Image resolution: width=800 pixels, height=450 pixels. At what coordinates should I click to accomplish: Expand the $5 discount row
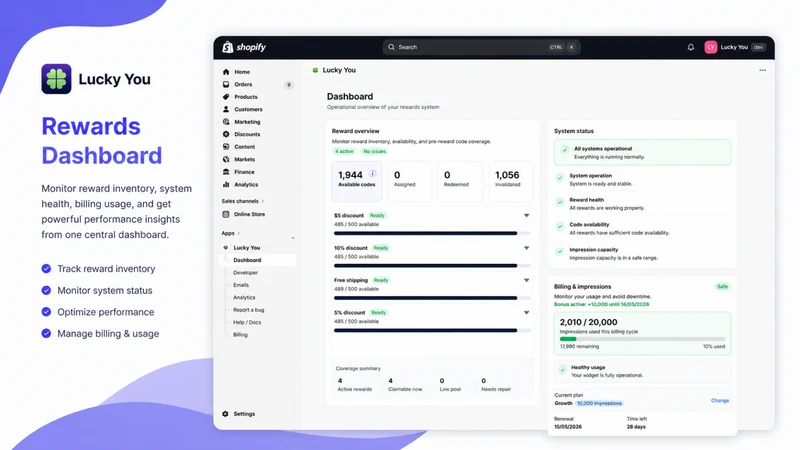[527, 216]
